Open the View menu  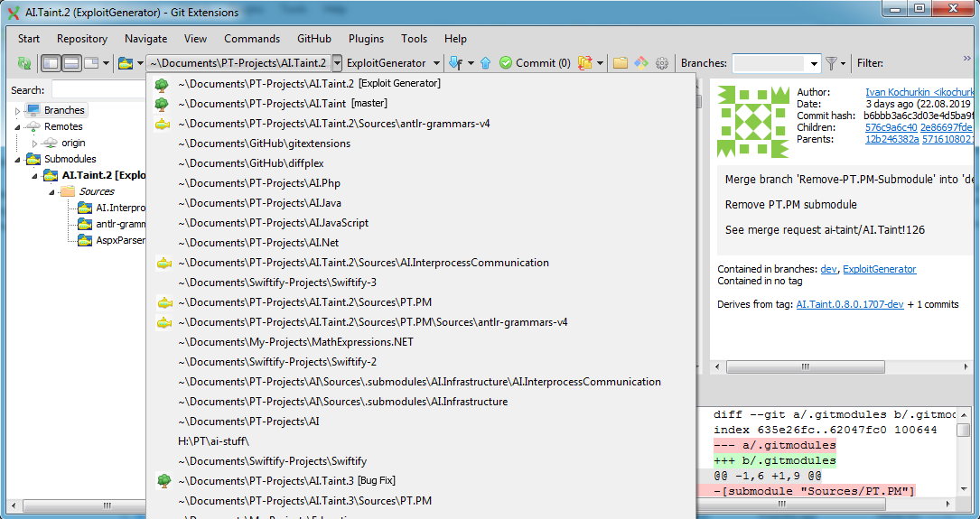195,39
